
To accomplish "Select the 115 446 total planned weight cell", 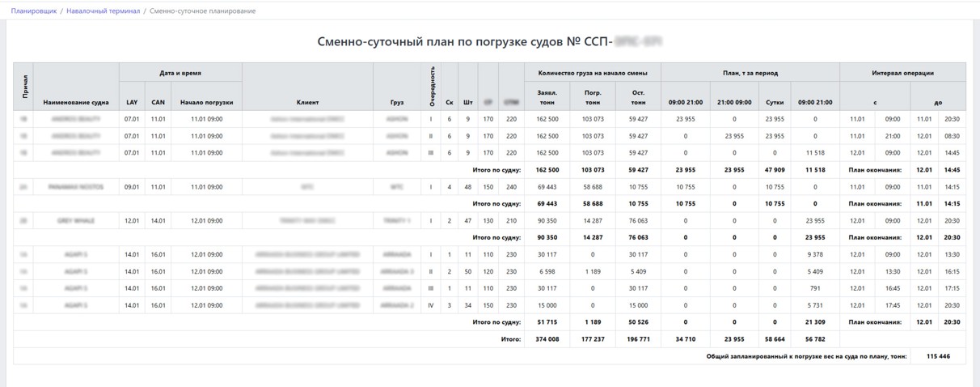I will (x=938, y=356).
